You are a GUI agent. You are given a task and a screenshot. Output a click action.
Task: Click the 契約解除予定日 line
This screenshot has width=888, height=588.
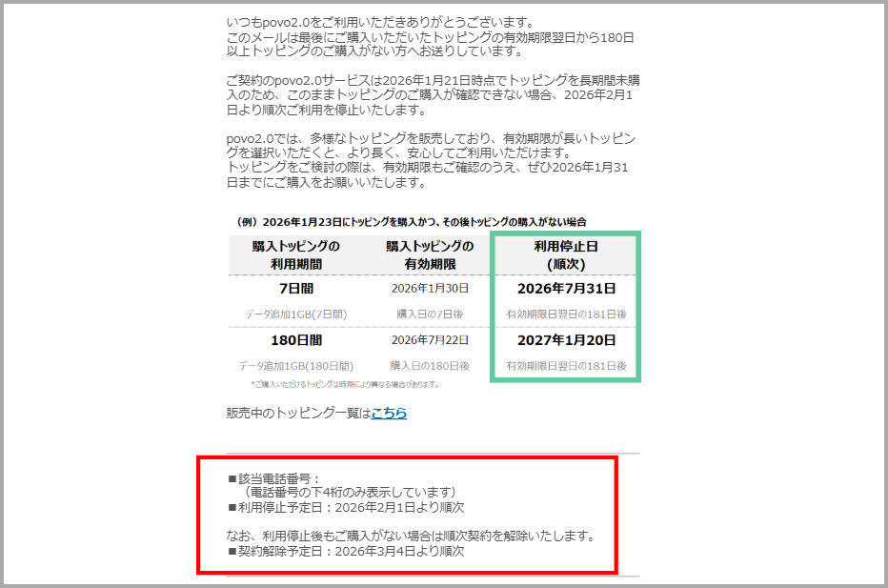pyautogui.click(x=345, y=551)
